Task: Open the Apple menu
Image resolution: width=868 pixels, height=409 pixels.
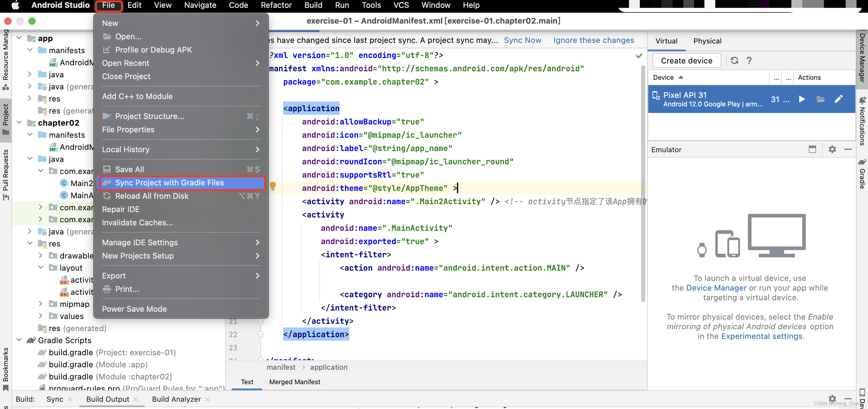Action: click(15, 5)
